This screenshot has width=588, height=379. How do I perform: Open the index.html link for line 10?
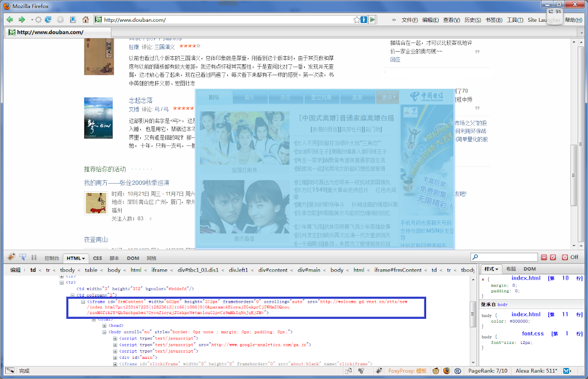[x=526, y=278]
